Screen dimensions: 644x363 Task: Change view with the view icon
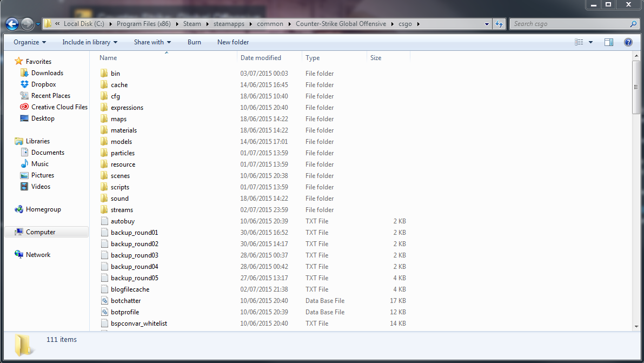point(579,42)
